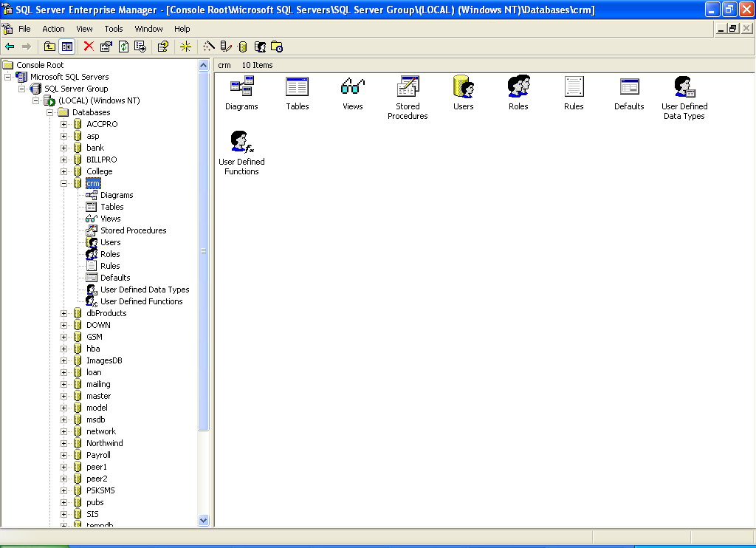
Task: Click the Register Server toolbar icon
Action: [x=226, y=47]
